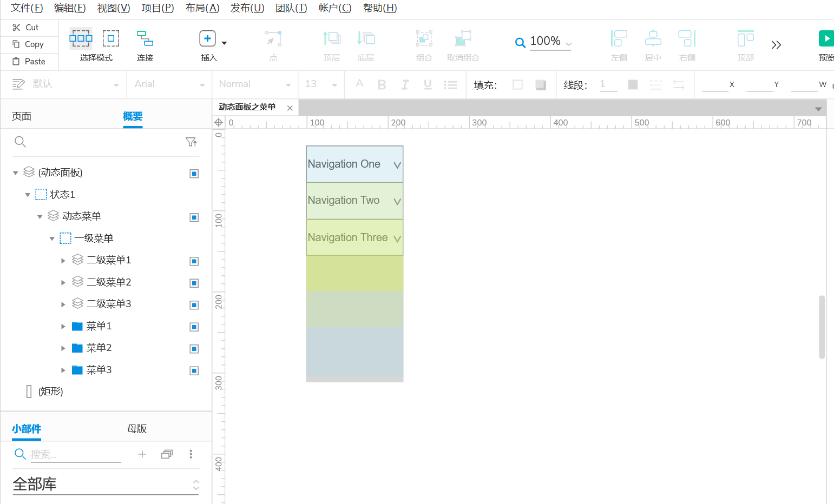834x504 pixels.
Task: Click the widget library copy icon
Action: [167, 454]
